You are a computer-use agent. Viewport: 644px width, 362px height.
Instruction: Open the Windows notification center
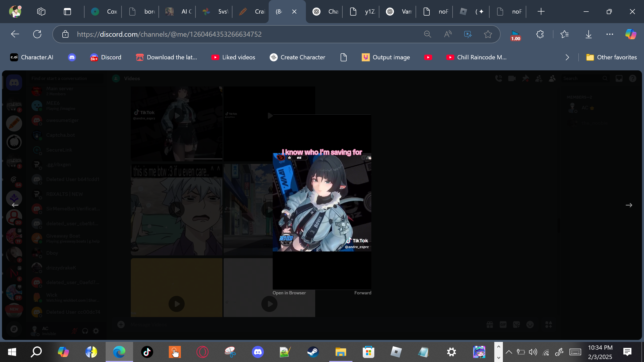click(x=627, y=352)
